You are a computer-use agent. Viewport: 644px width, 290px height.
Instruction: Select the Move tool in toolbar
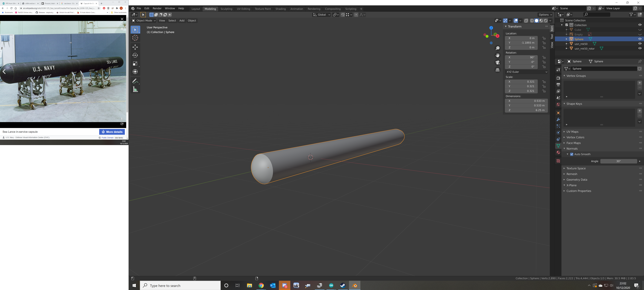135,47
